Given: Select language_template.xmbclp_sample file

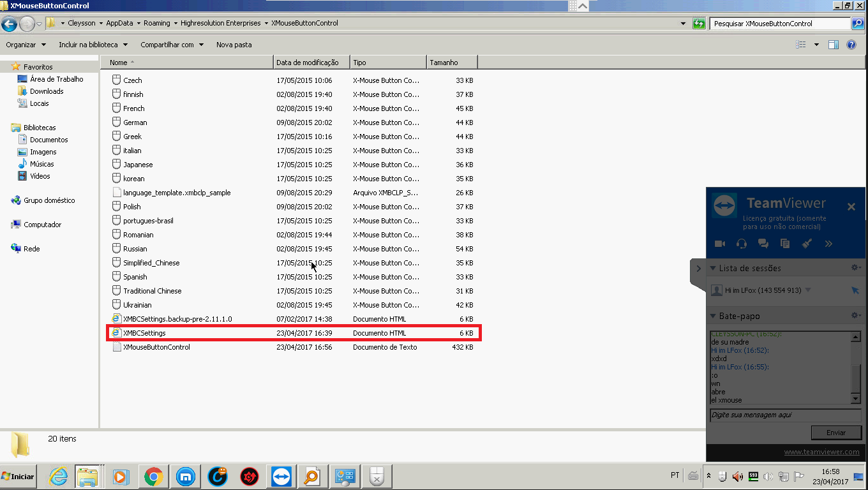Looking at the screenshot, I should (294, 193).
